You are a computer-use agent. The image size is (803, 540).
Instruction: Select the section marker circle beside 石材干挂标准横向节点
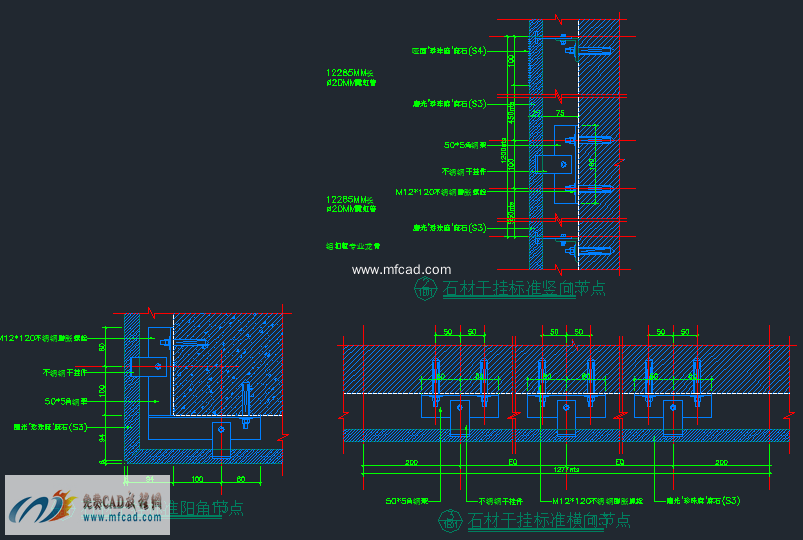(450, 521)
